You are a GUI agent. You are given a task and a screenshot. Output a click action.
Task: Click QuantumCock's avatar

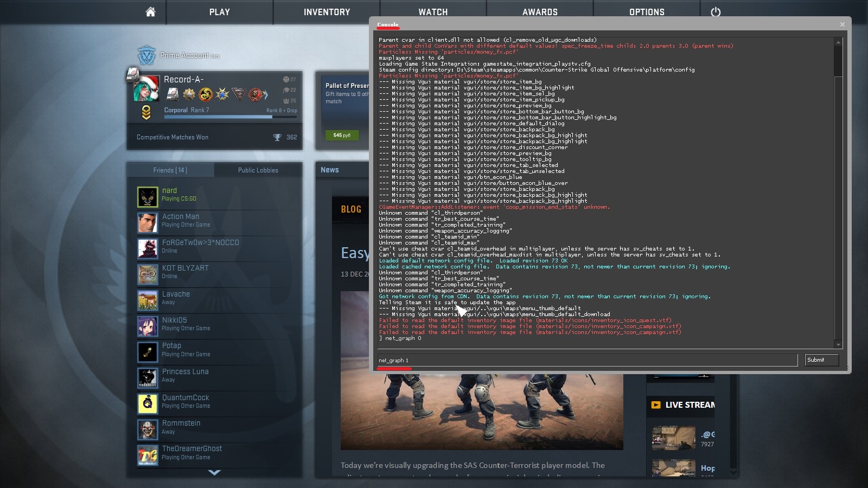tap(148, 404)
